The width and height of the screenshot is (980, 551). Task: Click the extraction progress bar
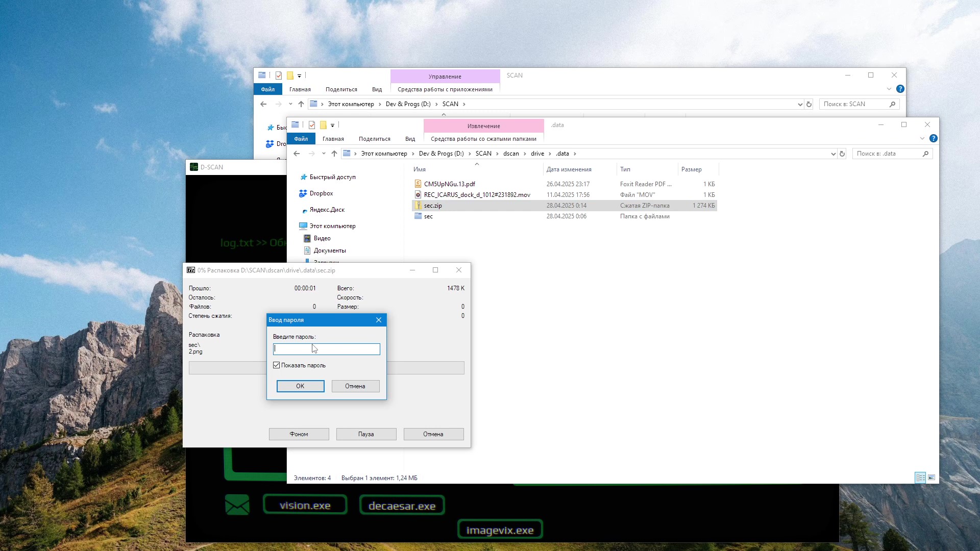click(327, 368)
